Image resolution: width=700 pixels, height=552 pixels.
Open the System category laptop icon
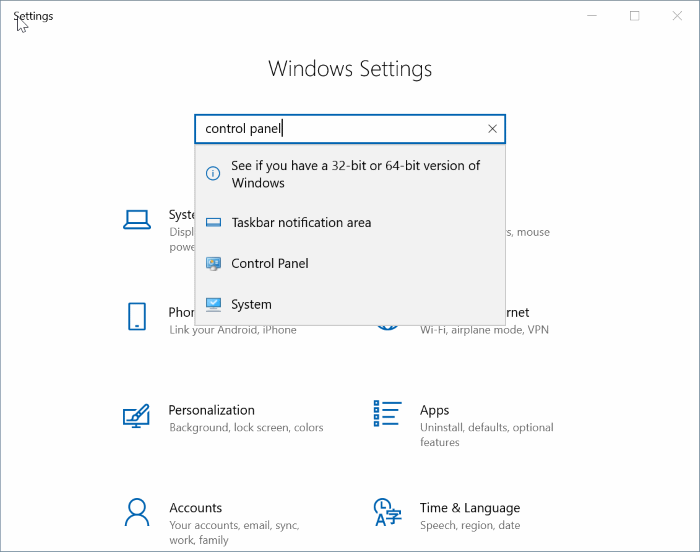coord(137,220)
